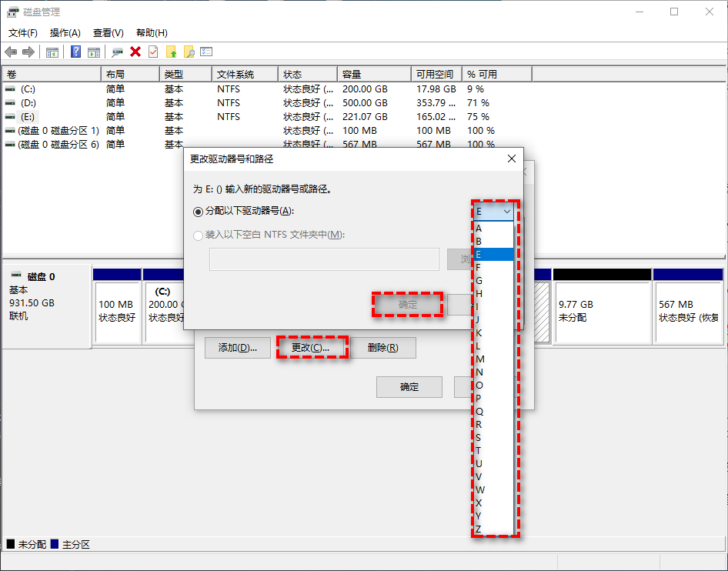Click the checklist settings toolbar icon
This screenshot has height=571, width=728.
click(206, 52)
